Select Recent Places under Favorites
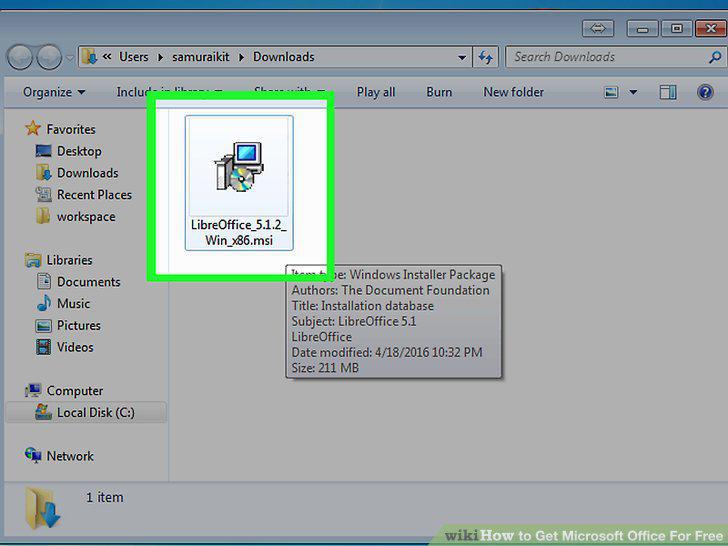728x546 pixels. 94,195
